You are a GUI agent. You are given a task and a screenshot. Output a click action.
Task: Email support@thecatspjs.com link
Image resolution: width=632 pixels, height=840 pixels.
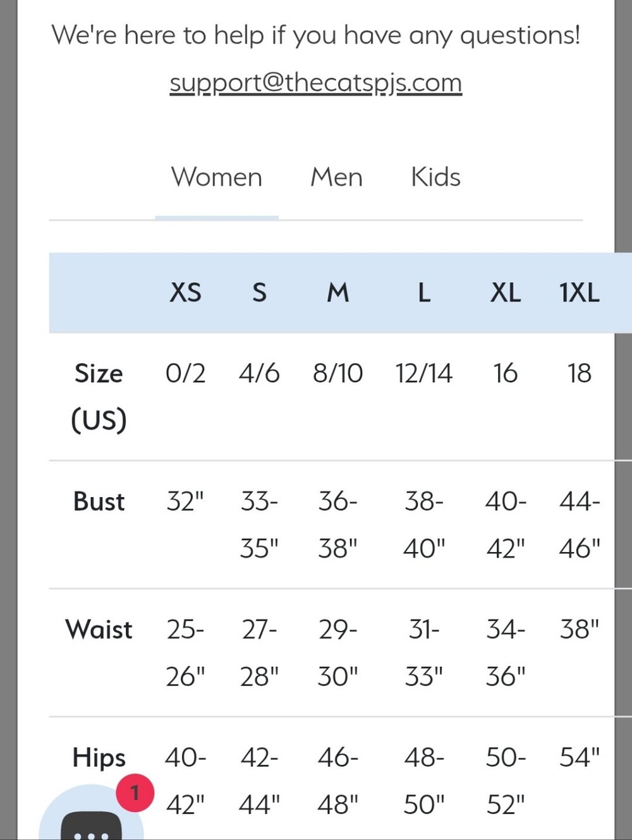[x=315, y=83]
